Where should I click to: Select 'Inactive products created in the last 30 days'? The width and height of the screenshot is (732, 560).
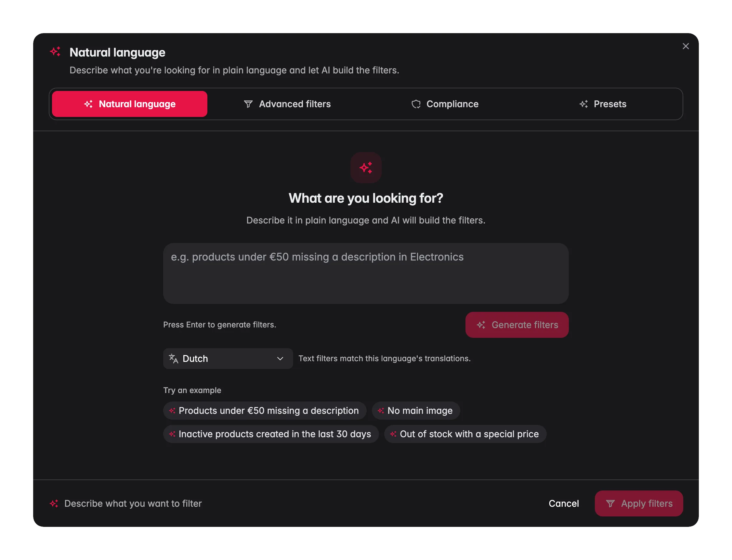(x=271, y=434)
